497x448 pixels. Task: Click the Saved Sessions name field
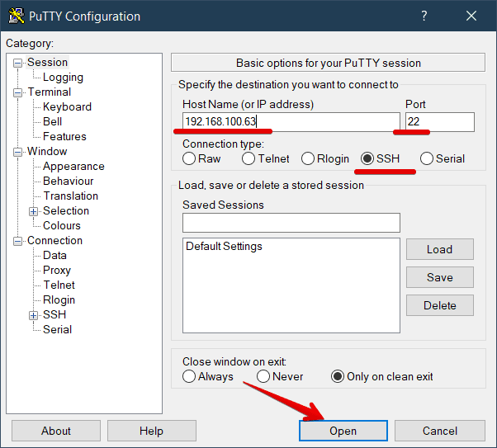pos(291,223)
